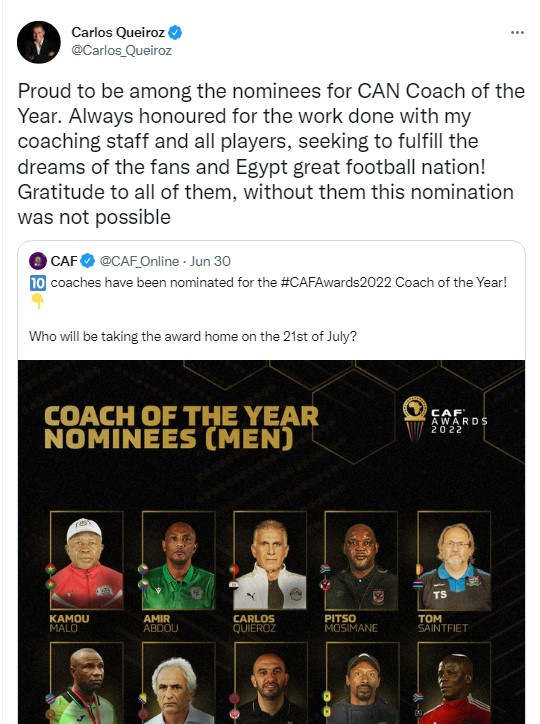The image size is (540, 724).
Task: Click the Jun 30 timestamp
Action: click(210, 261)
